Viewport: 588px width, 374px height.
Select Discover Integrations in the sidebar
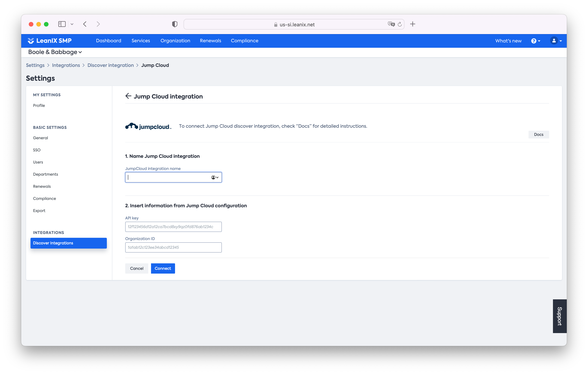click(x=69, y=243)
